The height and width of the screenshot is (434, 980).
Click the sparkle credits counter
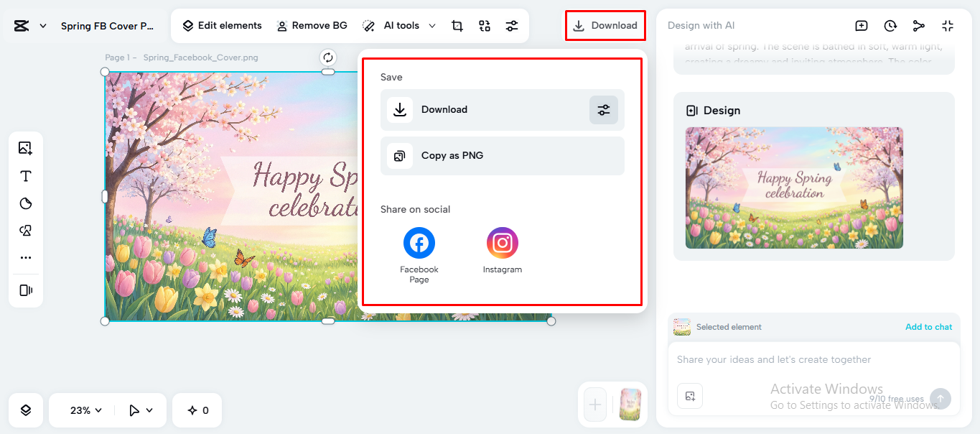[197, 410]
